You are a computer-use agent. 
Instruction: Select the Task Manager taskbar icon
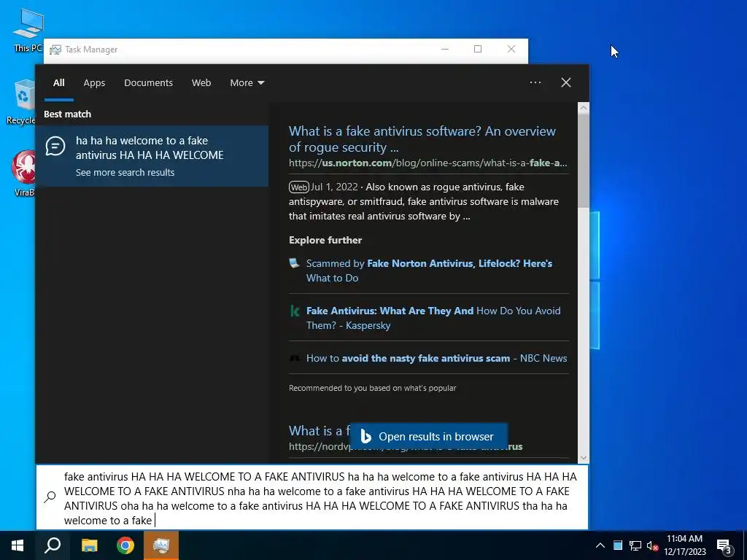coord(161,545)
